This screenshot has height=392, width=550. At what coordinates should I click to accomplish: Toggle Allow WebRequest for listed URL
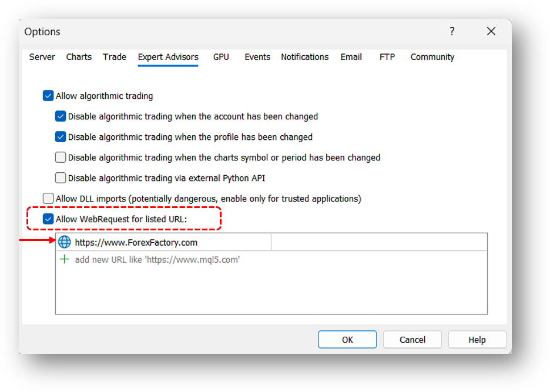point(48,219)
